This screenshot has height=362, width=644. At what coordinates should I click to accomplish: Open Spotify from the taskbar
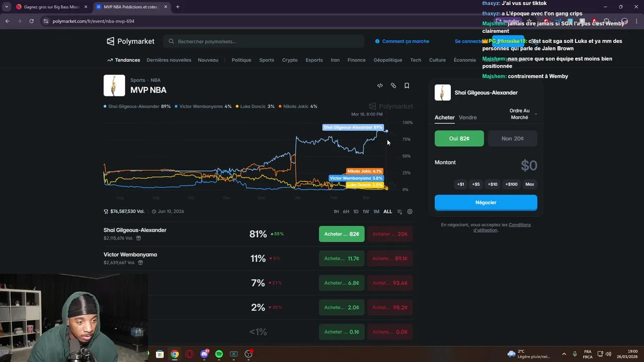219,354
